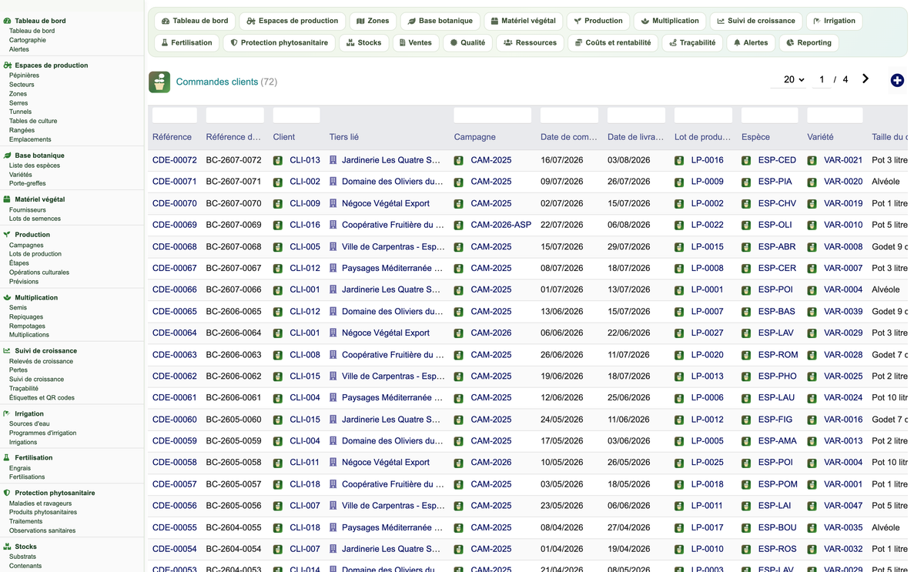Image resolution: width=924 pixels, height=572 pixels.
Task: Click Espaces de production sidebar icon
Action: [7, 65]
